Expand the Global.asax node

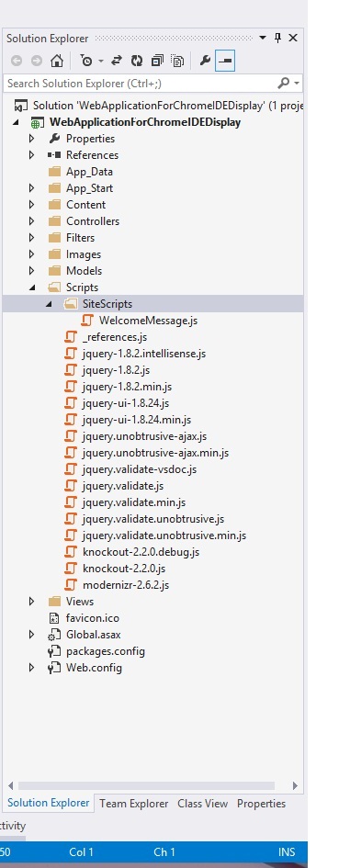[x=31, y=635]
